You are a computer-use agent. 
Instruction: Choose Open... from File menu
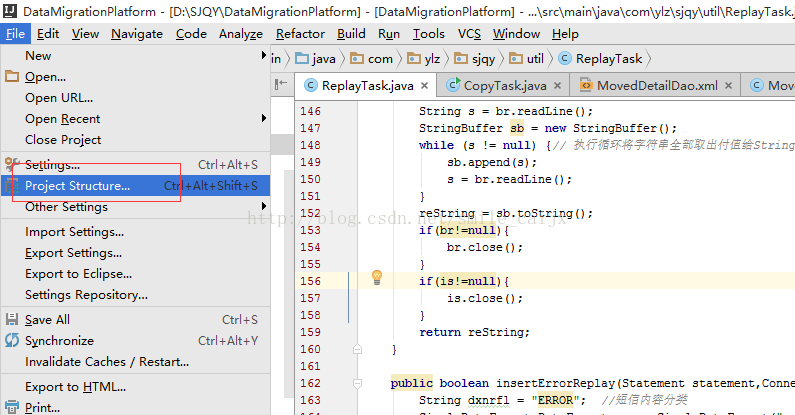(135, 77)
